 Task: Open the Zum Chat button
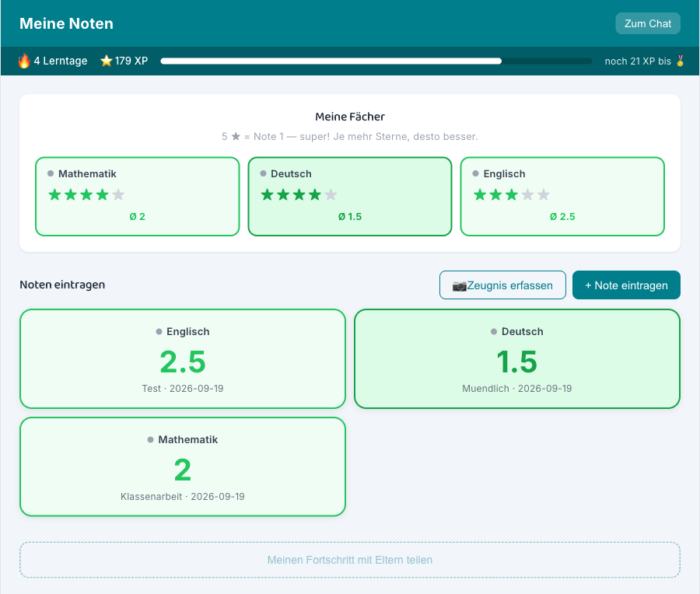click(x=648, y=23)
